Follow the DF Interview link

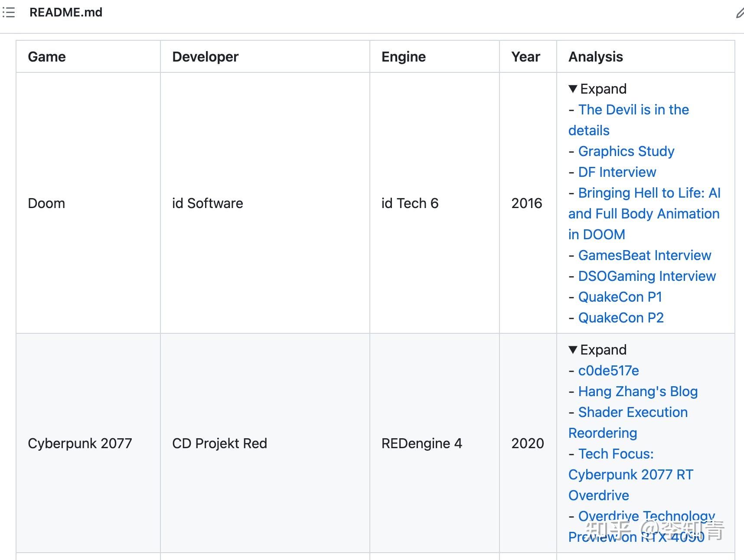617,172
